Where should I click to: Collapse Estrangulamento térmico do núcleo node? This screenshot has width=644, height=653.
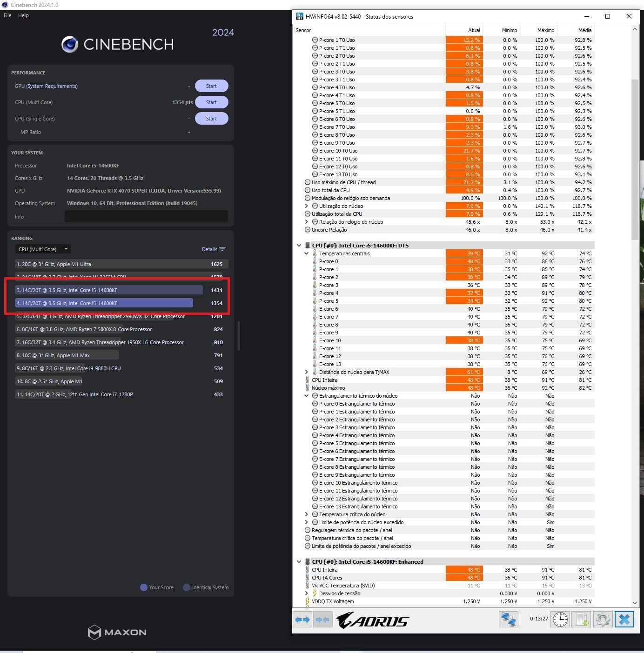point(307,396)
